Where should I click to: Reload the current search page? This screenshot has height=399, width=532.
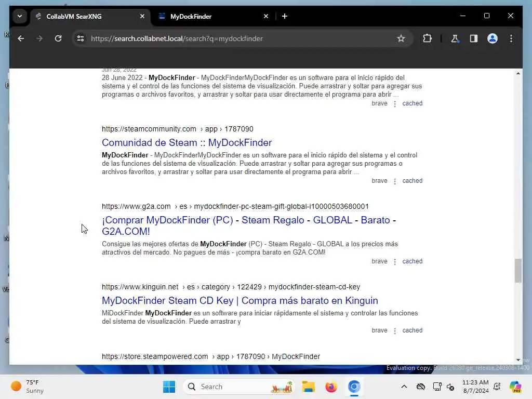click(58, 38)
